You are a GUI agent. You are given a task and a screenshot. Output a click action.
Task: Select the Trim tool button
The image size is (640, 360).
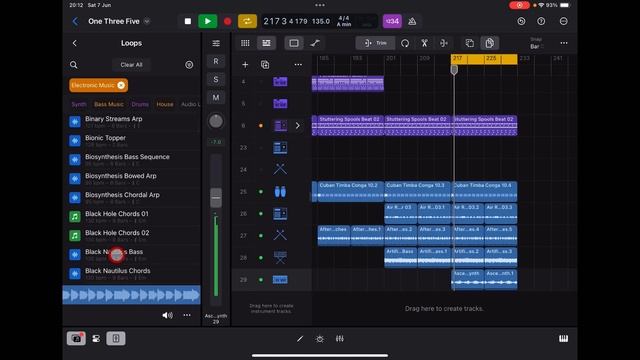(x=376, y=43)
